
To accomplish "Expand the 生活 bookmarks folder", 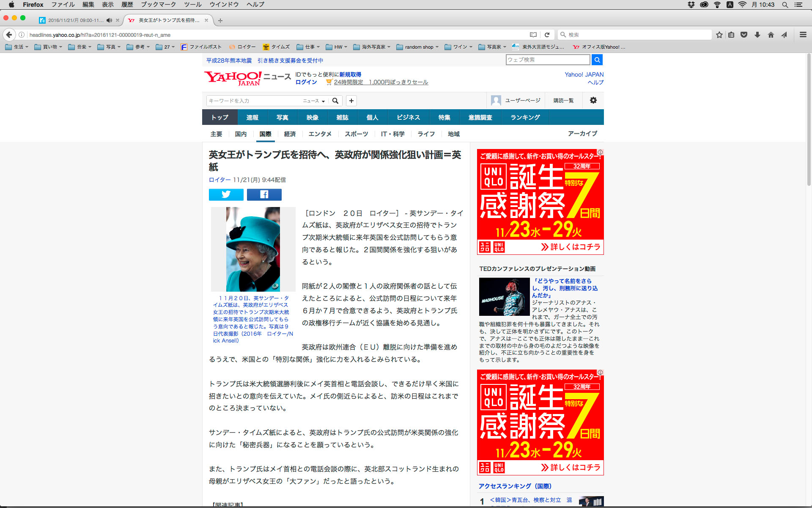I will click(17, 47).
